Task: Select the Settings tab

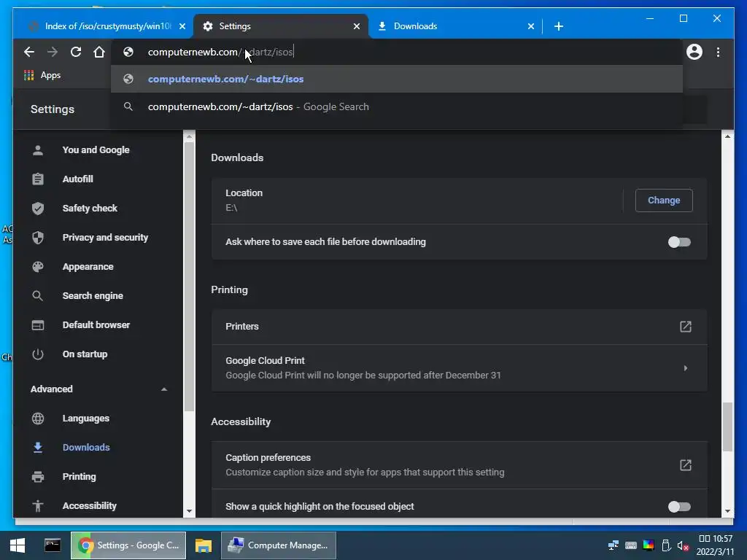Action: tap(280, 26)
